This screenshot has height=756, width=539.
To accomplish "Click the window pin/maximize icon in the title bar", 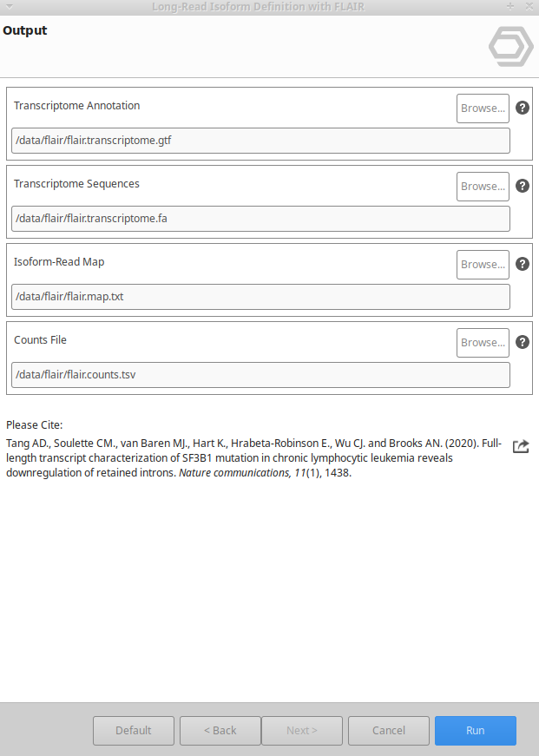I will pyautogui.click(x=511, y=7).
